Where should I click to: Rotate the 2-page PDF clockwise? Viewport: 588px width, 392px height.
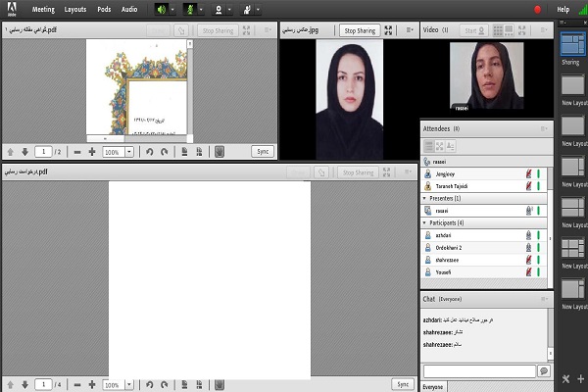[164, 152]
